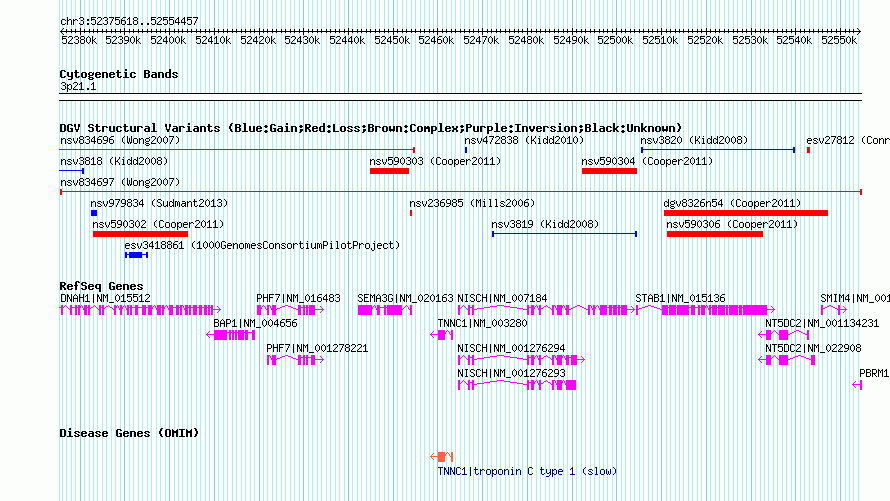Open the BAP1|NM_004656 gene model
890x501 pixels.
(x=230, y=335)
